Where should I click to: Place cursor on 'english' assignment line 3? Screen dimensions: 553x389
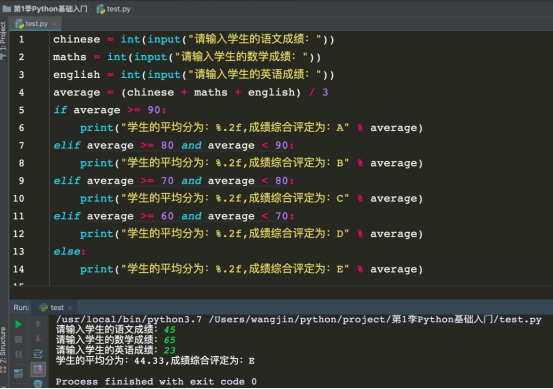tap(193, 74)
